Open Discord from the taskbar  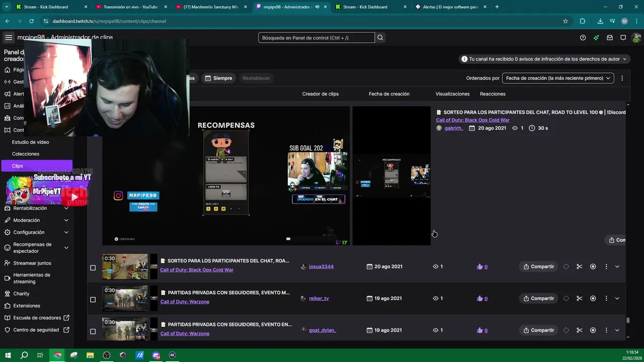[x=156, y=355]
